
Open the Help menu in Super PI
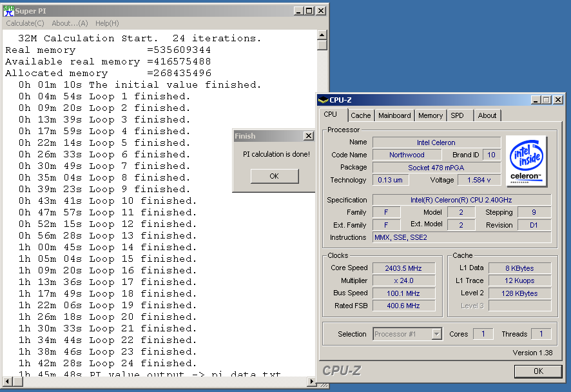(x=107, y=23)
